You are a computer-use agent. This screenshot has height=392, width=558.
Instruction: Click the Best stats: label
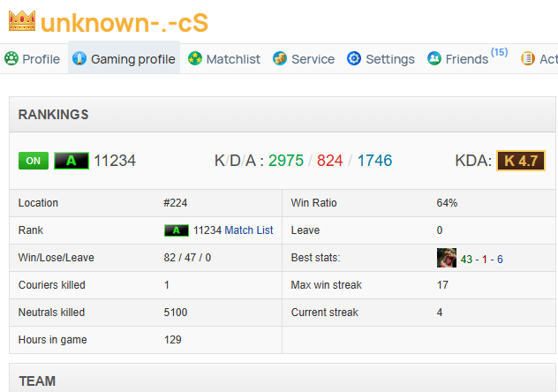pyautogui.click(x=316, y=258)
